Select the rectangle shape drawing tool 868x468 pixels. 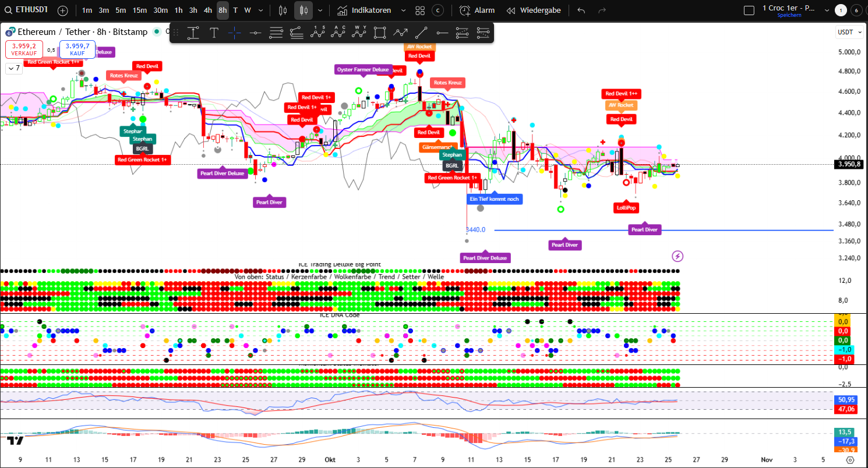[380, 33]
